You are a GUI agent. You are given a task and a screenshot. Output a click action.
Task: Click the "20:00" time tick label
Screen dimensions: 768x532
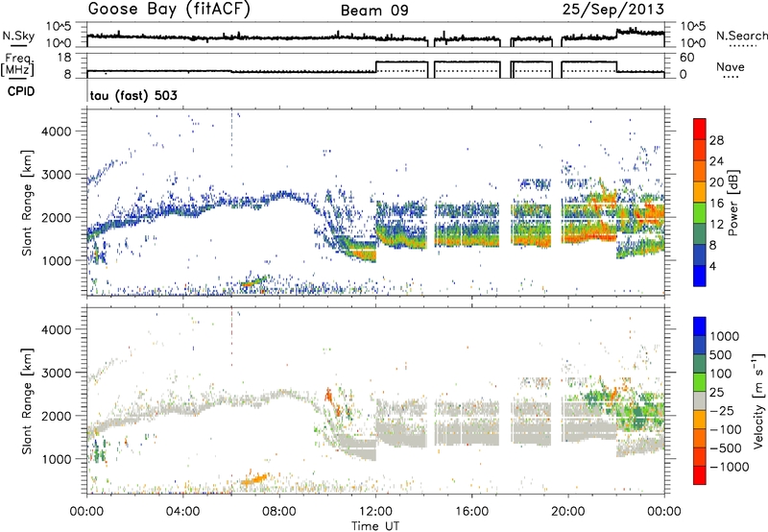(568, 512)
